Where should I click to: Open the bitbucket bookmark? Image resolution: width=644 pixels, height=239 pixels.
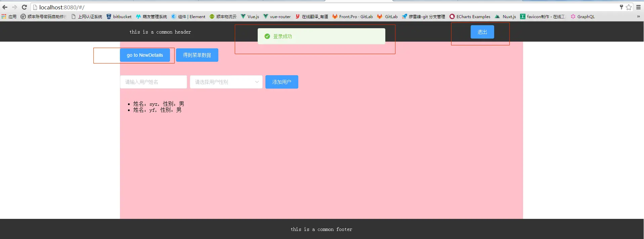[x=119, y=16]
